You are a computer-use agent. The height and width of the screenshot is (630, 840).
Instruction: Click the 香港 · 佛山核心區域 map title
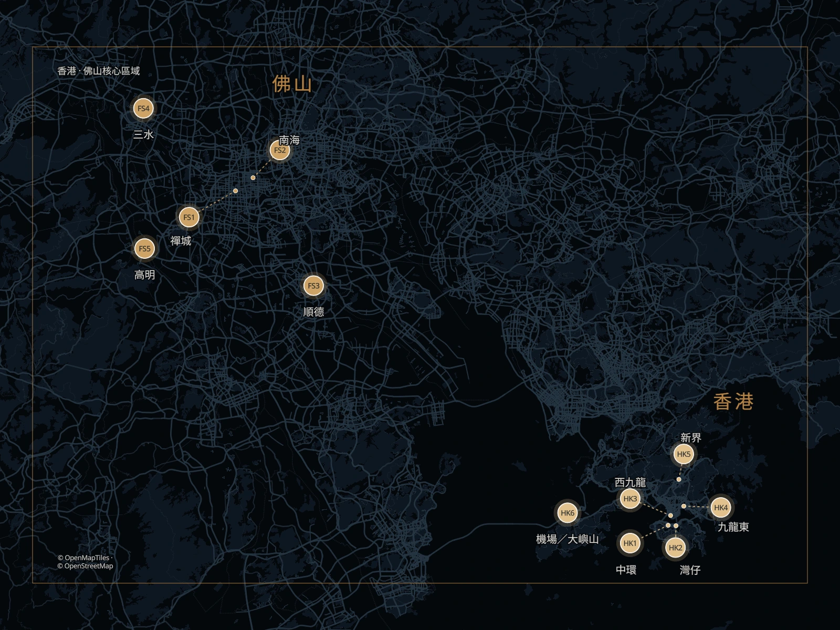click(x=99, y=71)
